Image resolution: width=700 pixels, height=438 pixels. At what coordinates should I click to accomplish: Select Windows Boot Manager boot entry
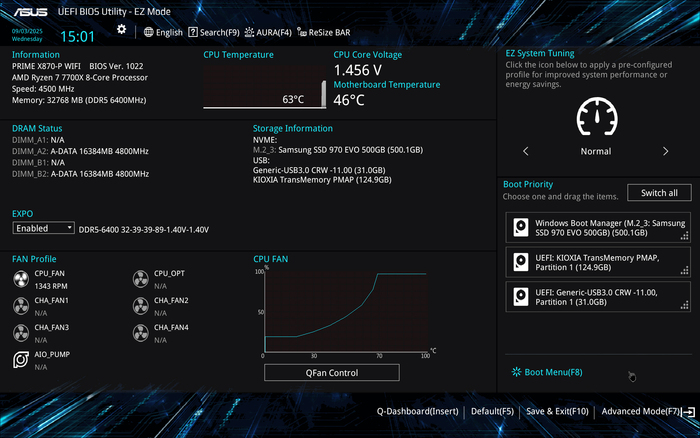(597, 228)
